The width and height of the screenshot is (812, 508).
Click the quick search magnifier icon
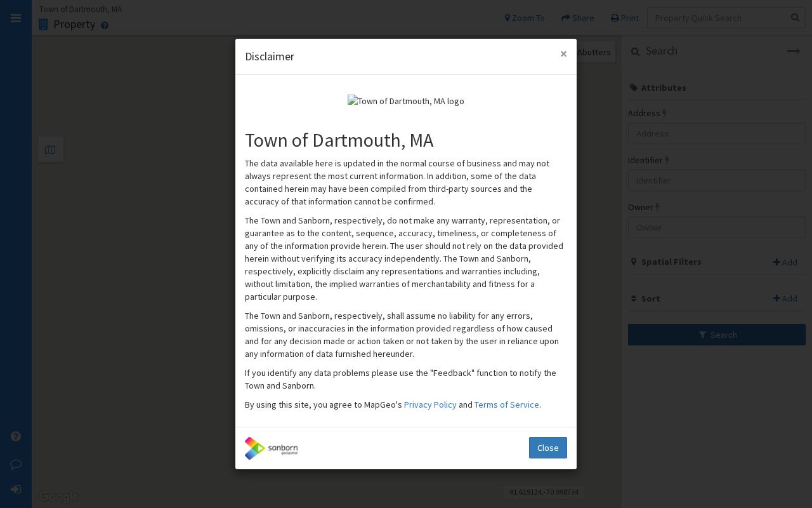coord(796,18)
